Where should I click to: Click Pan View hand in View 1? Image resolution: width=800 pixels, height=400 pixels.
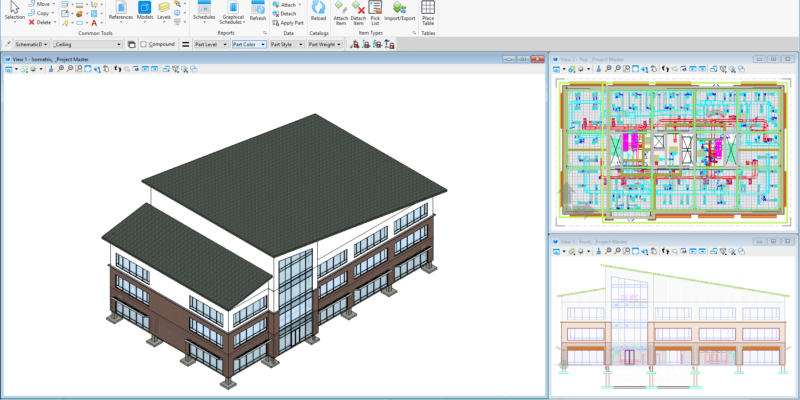tap(106, 69)
